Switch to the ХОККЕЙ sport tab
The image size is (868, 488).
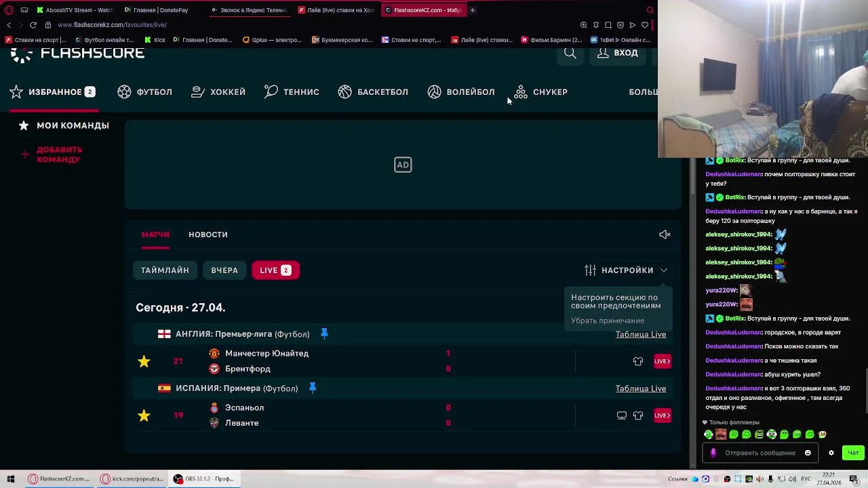pos(218,92)
